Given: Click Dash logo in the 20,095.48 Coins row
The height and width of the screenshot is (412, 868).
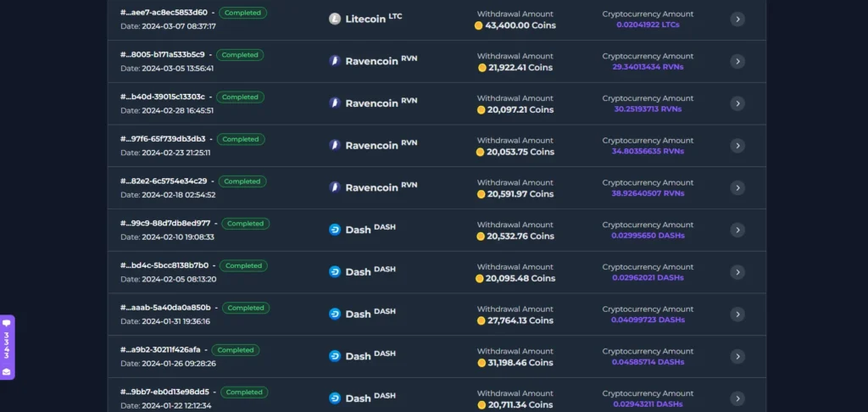Looking at the screenshot, I should 335,271.
